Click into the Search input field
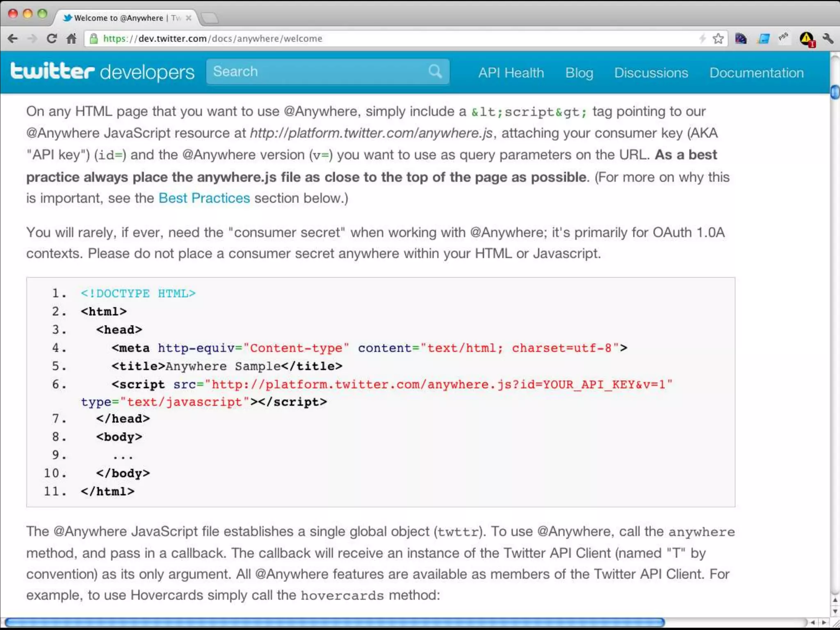Screen dimensions: 840x630 (316, 72)
